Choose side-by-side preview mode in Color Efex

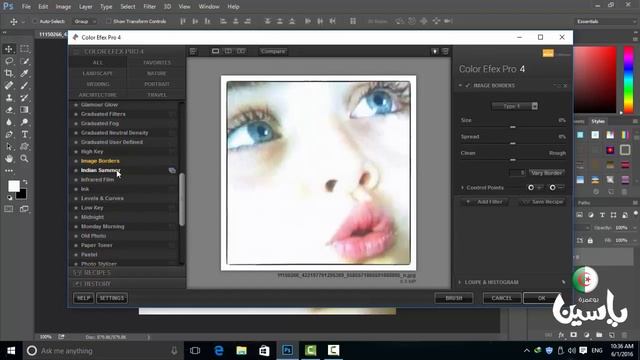[241, 51]
